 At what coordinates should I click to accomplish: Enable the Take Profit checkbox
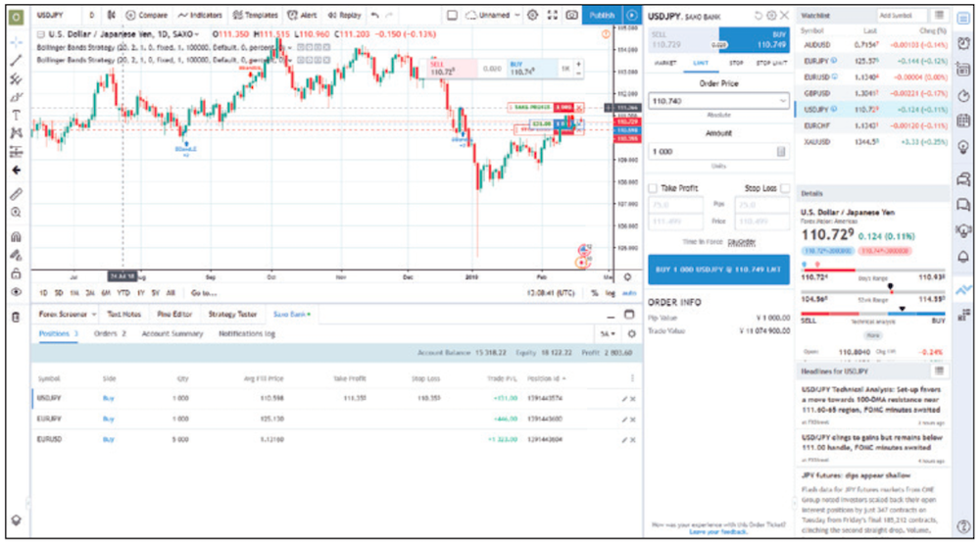click(653, 188)
